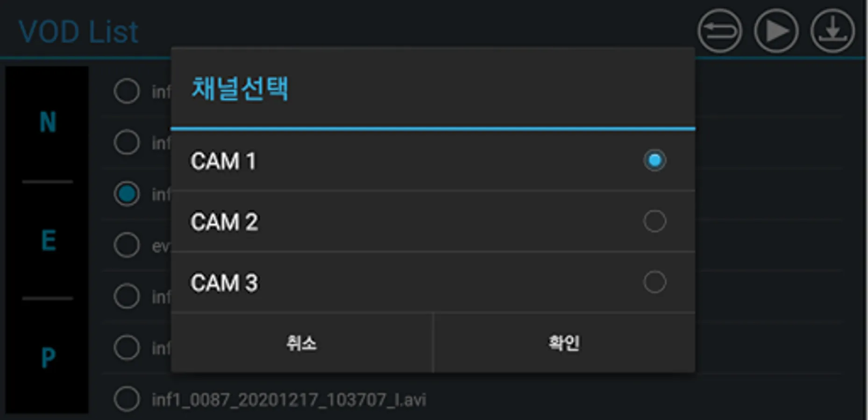Choose the CAM 3 option label
The height and width of the screenshot is (420, 868).
pos(224,283)
